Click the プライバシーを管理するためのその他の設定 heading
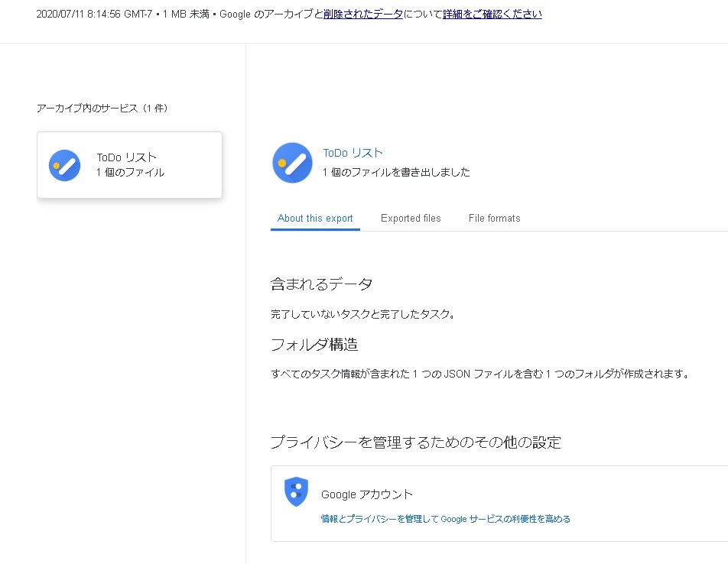728x564 pixels. [x=415, y=442]
